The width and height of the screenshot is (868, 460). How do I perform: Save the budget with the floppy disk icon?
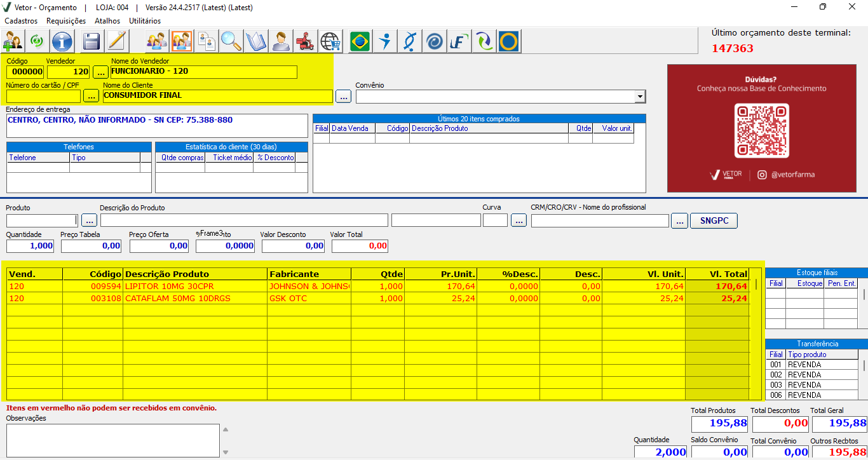92,41
